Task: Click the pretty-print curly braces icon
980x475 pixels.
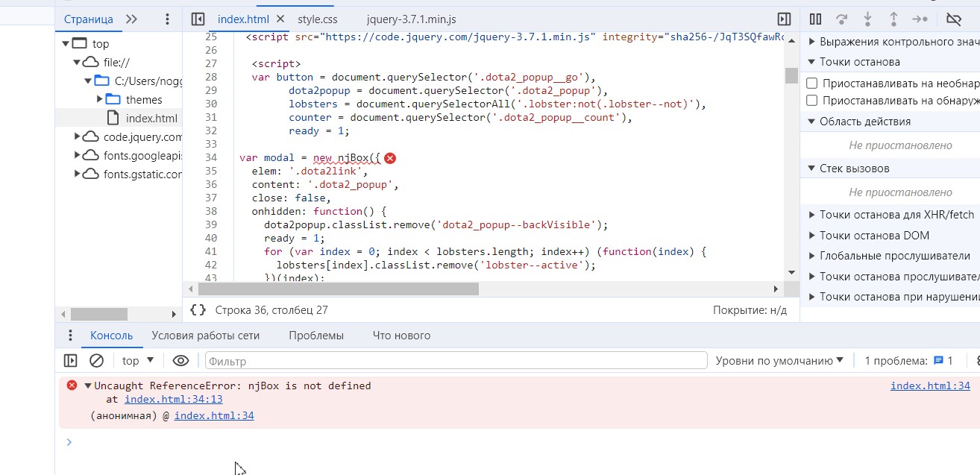Action: [198, 310]
